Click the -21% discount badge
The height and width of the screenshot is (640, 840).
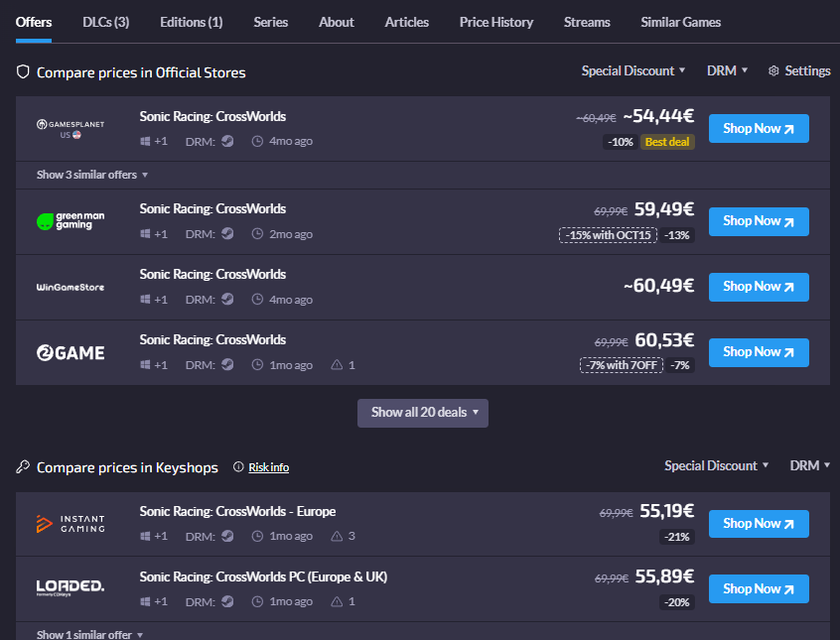pyautogui.click(x=677, y=537)
